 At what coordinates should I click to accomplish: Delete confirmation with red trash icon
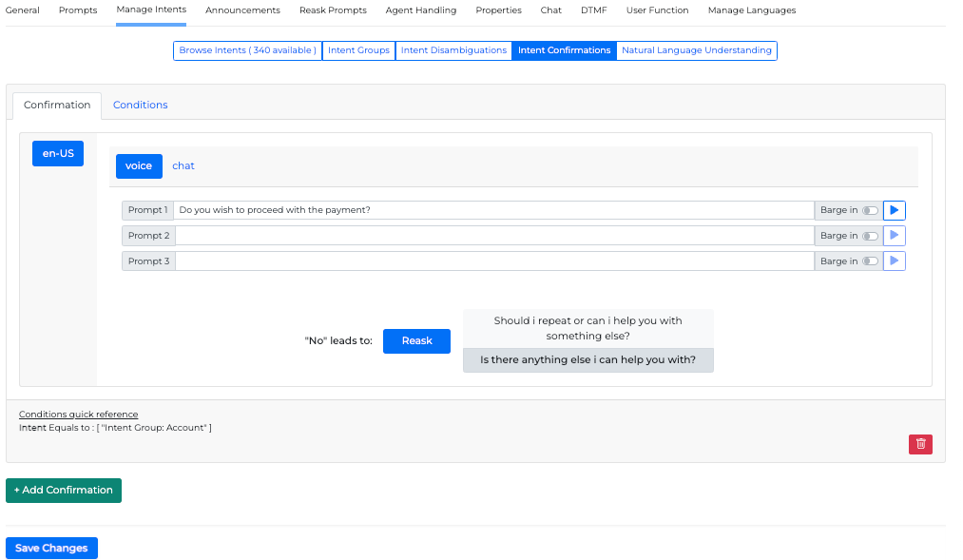(x=920, y=444)
